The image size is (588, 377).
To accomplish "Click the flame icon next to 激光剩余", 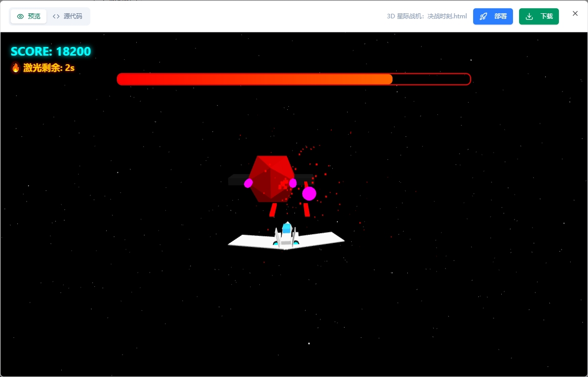I will pos(16,68).
